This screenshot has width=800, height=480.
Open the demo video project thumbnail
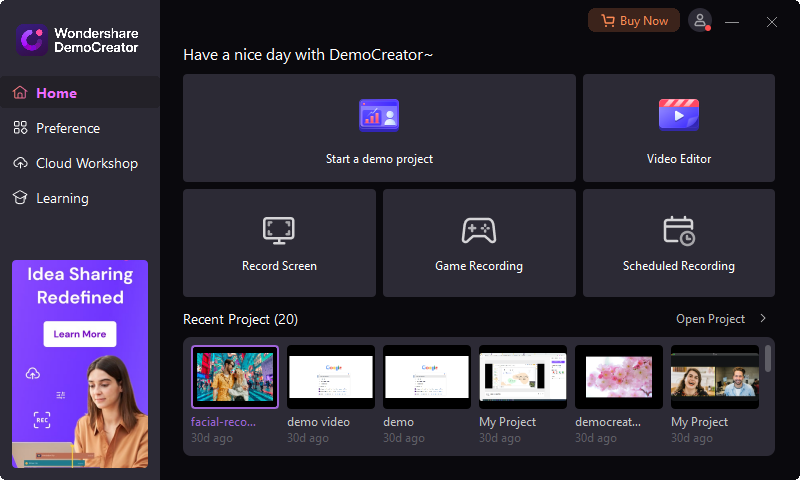[331, 377]
